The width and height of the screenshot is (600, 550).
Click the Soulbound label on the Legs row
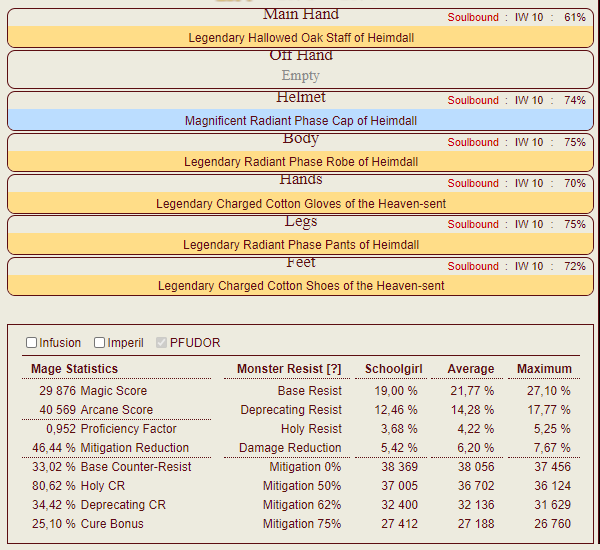pyautogui.click(x=473, y=224)
